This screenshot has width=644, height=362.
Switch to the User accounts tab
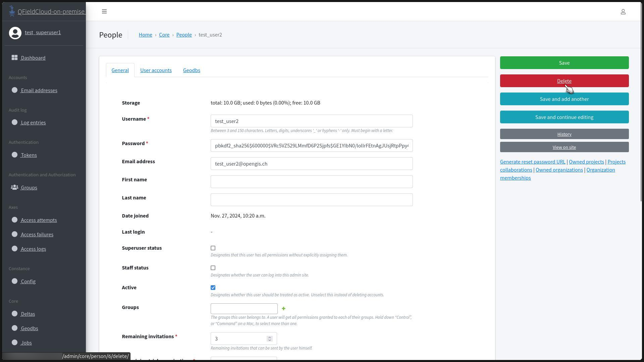pos(156,70)
